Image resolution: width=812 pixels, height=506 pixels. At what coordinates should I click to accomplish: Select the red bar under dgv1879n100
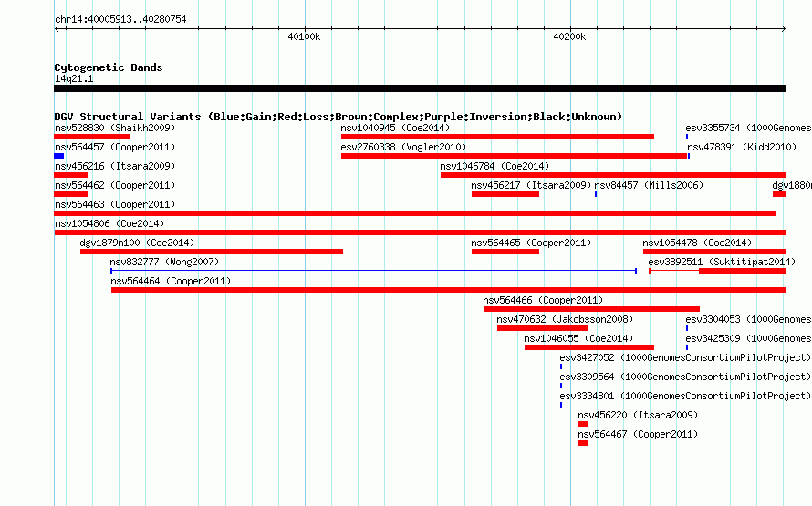[212, 252]
